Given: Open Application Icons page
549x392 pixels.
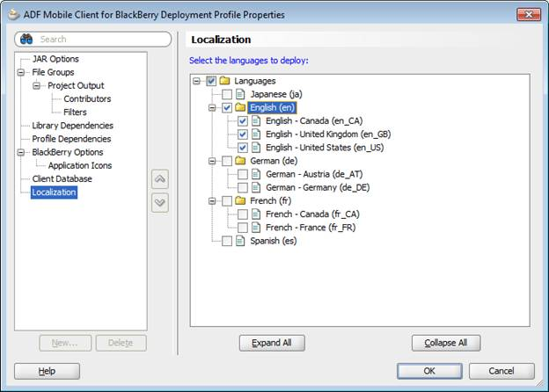Looking at the screenshot, I should click(x=80, y=165).
